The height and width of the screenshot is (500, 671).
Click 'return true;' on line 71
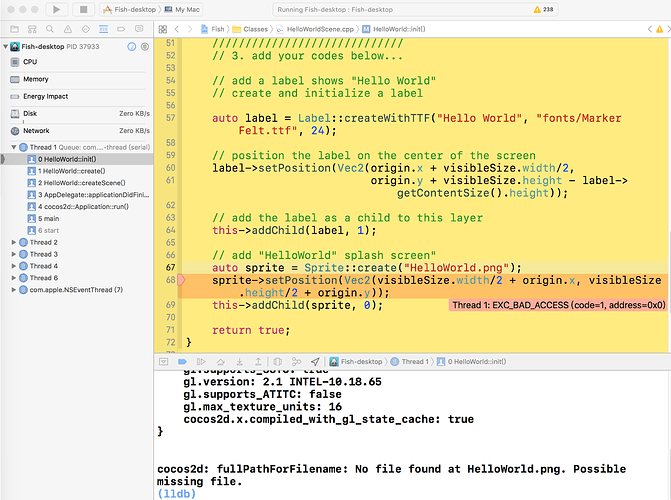pyautogui.click(x=251, y=330)
